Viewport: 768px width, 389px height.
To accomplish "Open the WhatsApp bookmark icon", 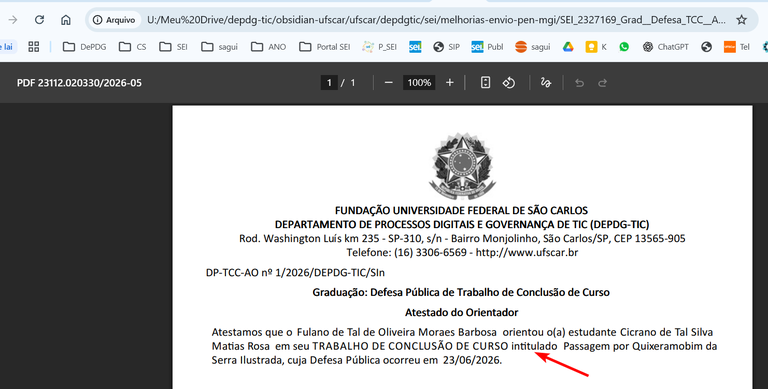I will click(x=624, y=47).
